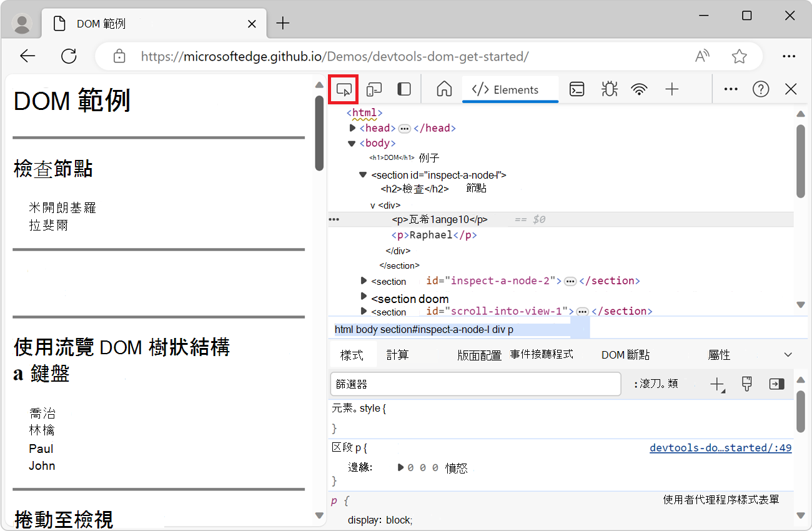Open the Welcome home tool
Image resolution: width=812 pixels, height=531 pixels.
click(x=444, y=89)
